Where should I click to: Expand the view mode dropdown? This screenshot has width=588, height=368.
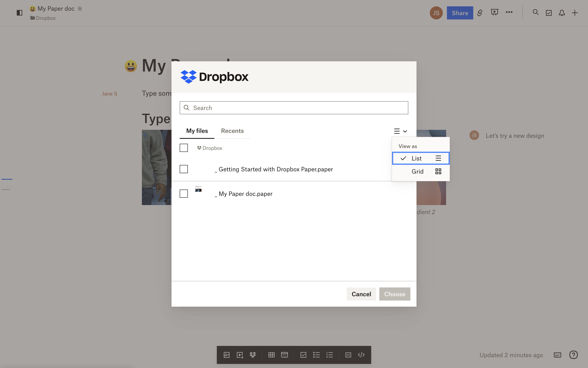400,131
